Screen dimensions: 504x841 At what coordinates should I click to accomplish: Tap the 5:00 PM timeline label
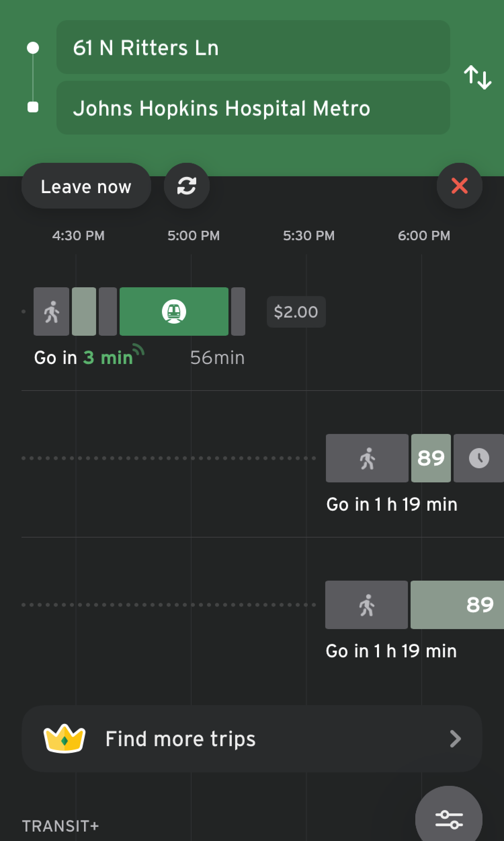pos(193,235)
